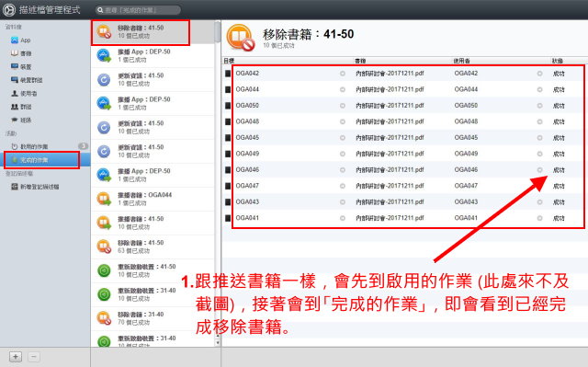This screenshot has height=367, width=588.
Task: Select task 推播書籍：41-50
Action: tap(153, 223)
